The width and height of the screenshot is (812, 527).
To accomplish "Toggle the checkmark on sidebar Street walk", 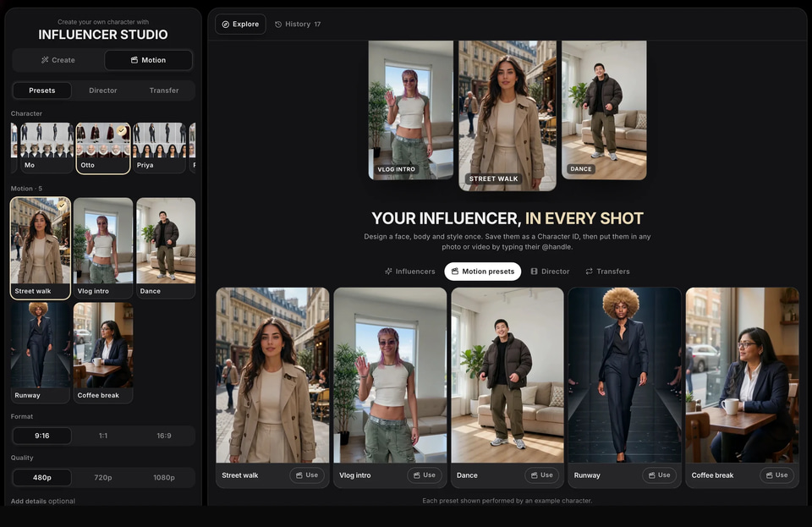I will pos(62,206).
